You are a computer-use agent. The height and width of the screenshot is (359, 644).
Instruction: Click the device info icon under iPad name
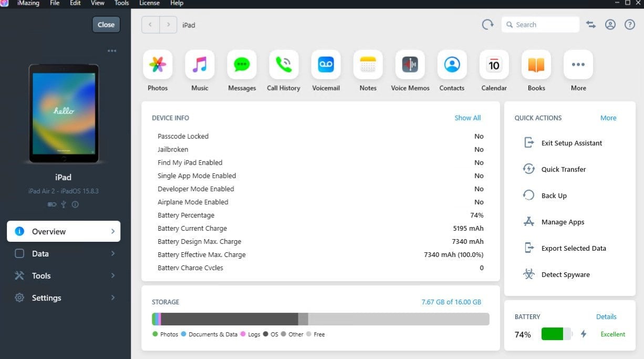pyautogui.click(x=75, y=204)
